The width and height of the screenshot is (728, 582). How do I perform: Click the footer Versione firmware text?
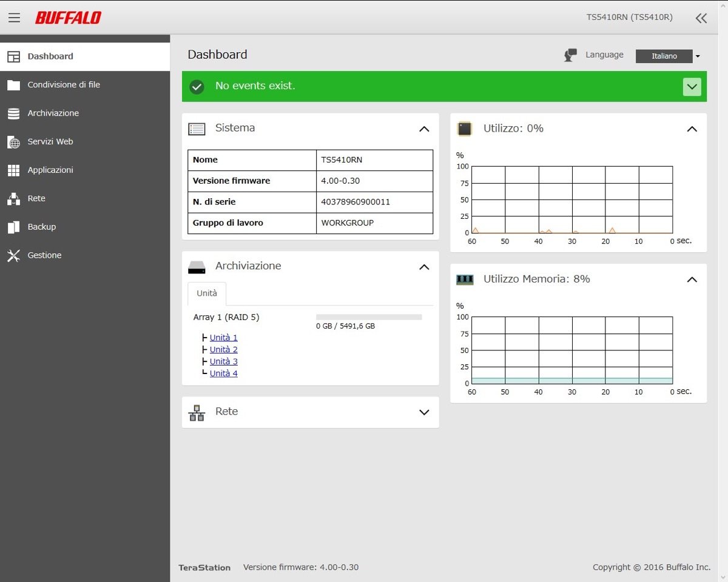tap(301, 567)
